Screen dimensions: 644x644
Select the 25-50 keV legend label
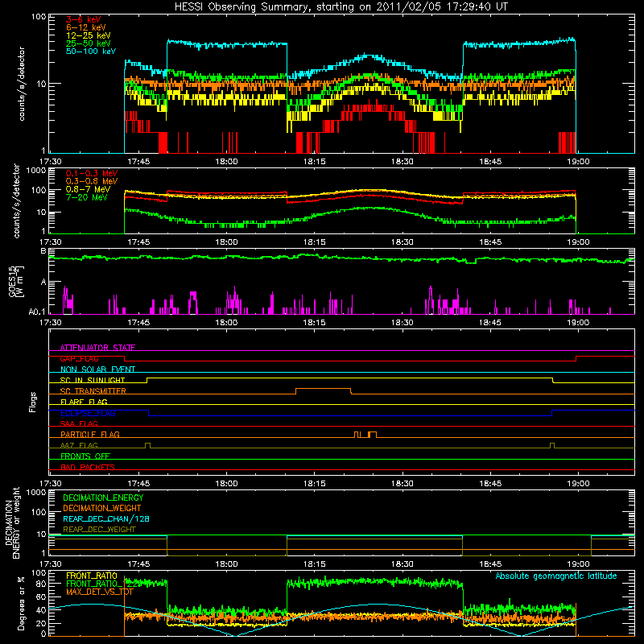89,43
